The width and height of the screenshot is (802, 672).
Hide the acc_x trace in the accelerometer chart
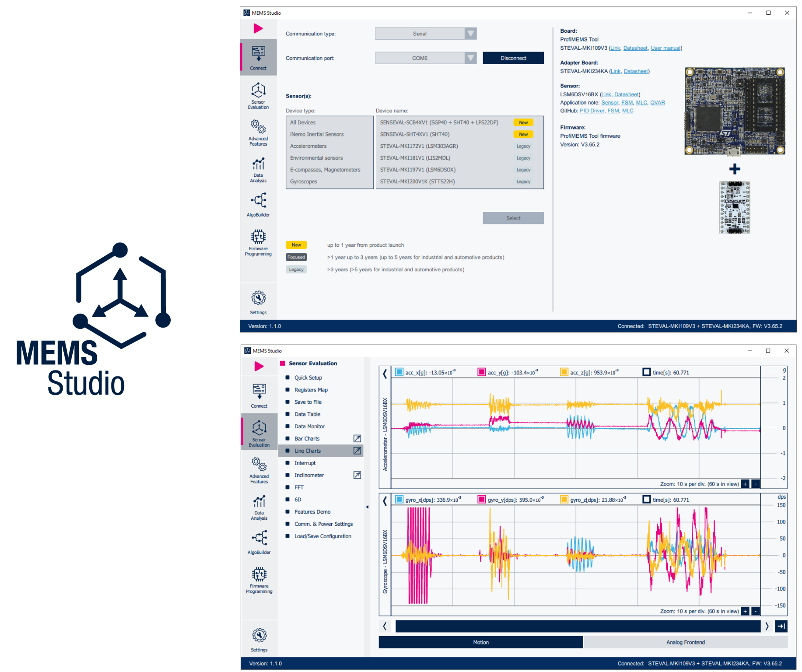[x=399, y=371]
